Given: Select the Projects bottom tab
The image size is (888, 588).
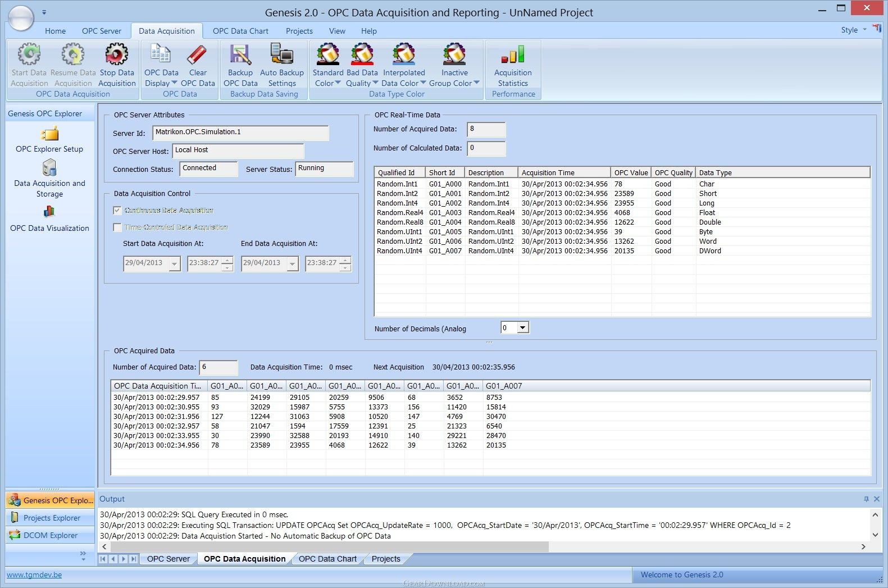Looking at the screenshot, I should [386, 559].
